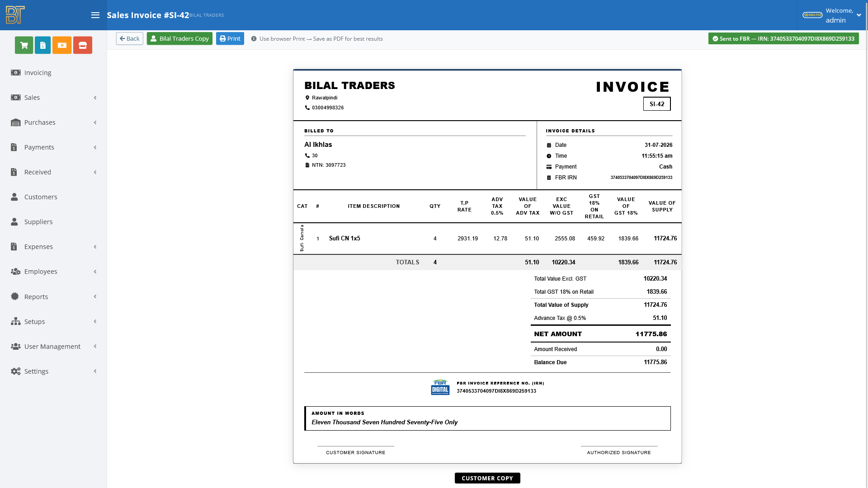This screenshot has height=488, width=868.
Task: Click the IRN number below FBR Invoice Reference
Action: 496,391
